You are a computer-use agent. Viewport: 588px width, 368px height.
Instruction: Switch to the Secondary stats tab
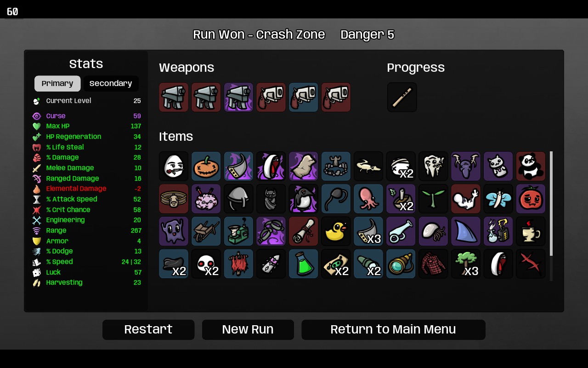111,84
